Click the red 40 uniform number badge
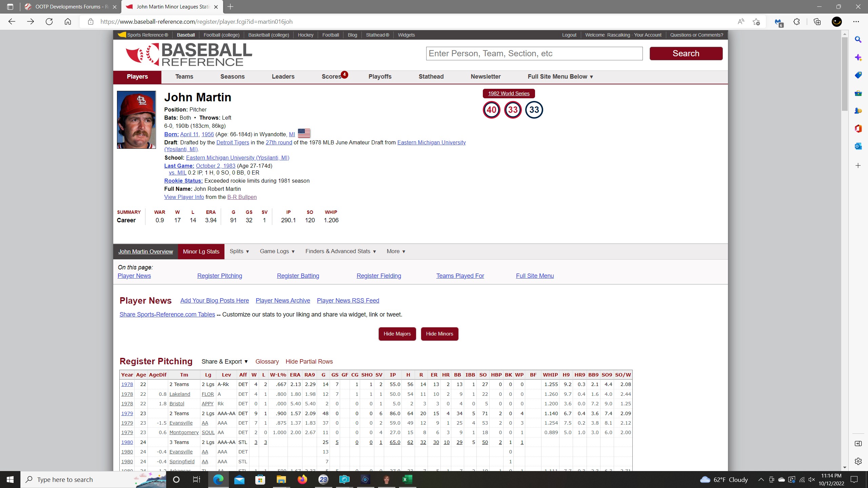Screen dimensions: 868x488 (x=491, y=110)
